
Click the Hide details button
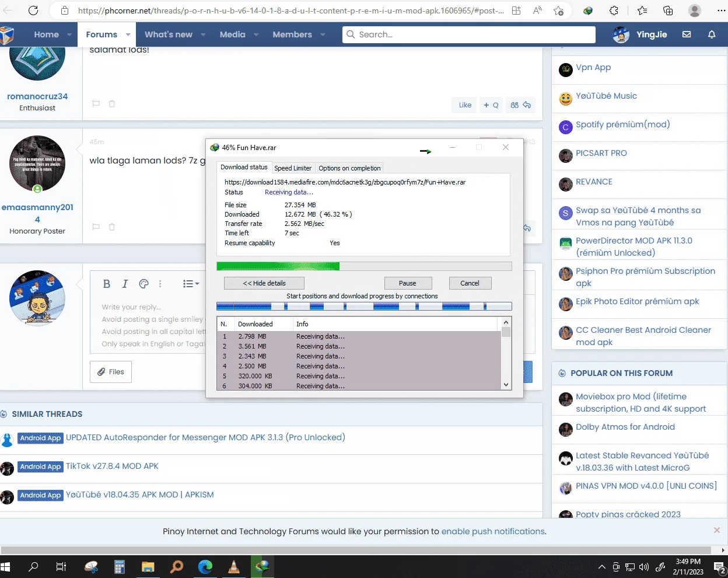(x=264, y=283)
